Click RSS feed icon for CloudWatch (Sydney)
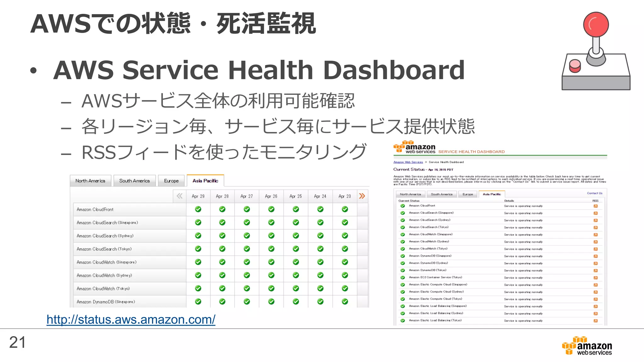The image size is (644, 362). click(x=596, y=242)
